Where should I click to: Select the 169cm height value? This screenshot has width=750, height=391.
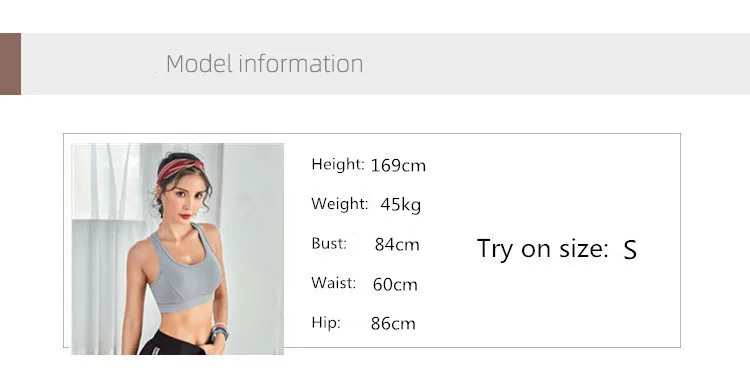point(398,166)
